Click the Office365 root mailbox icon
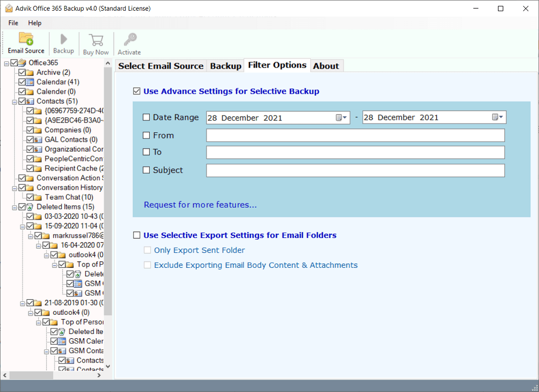539x392 pixels. 22,62
